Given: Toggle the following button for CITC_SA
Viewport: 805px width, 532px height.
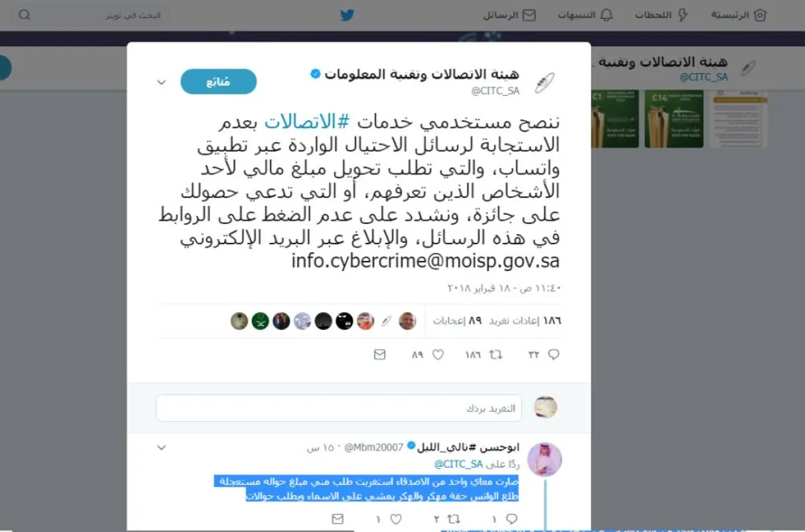Looking at the screenshot, I should 219,82.
